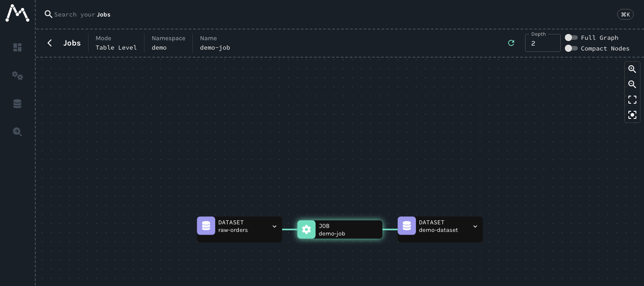This screenshot has height=286, width=644.
Task: Fit the graph to view
Action: click(632, 100)
